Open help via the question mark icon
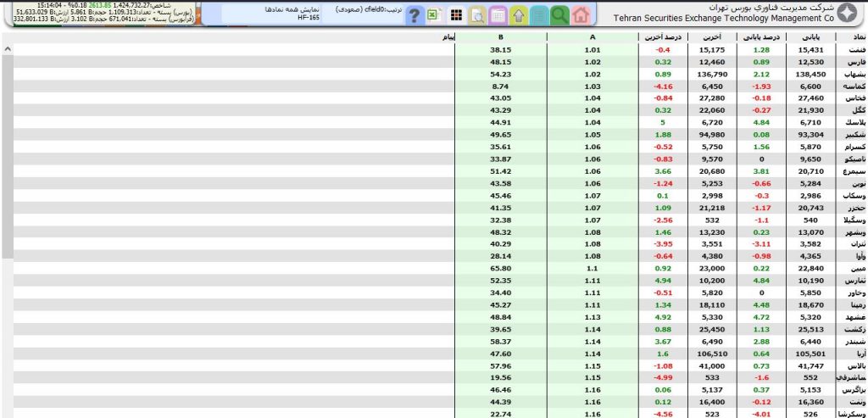Image resolution: width=868 pixels, height=418 pixels. (x=414, y=14)
